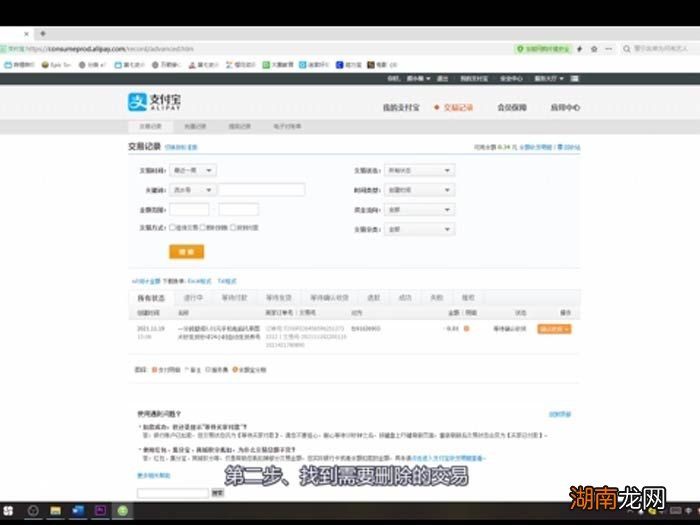Click the bookmark star in address bar

click(x=594, y=49)
